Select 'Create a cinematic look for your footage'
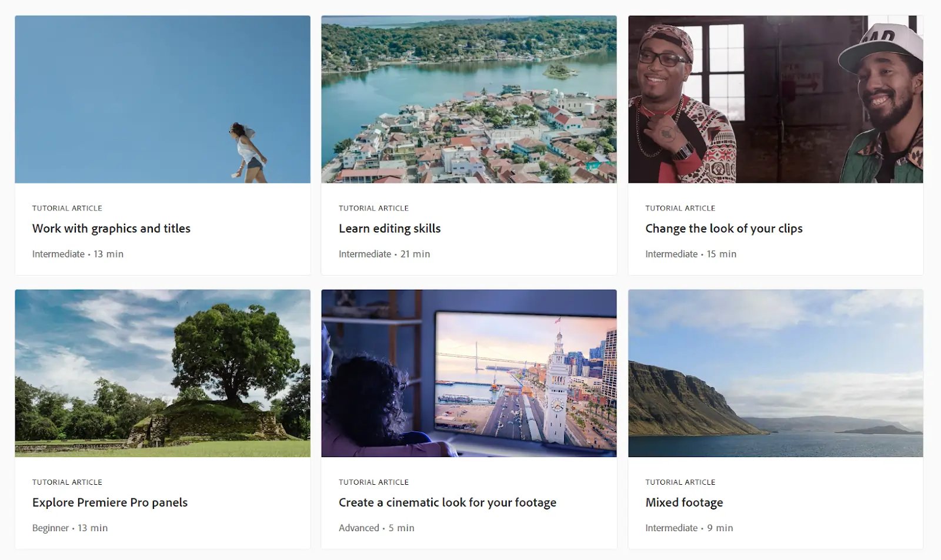 pos(447,502)
